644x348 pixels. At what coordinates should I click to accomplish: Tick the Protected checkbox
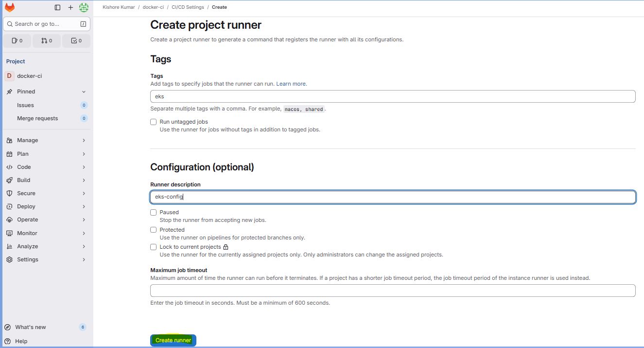point(154,230)
